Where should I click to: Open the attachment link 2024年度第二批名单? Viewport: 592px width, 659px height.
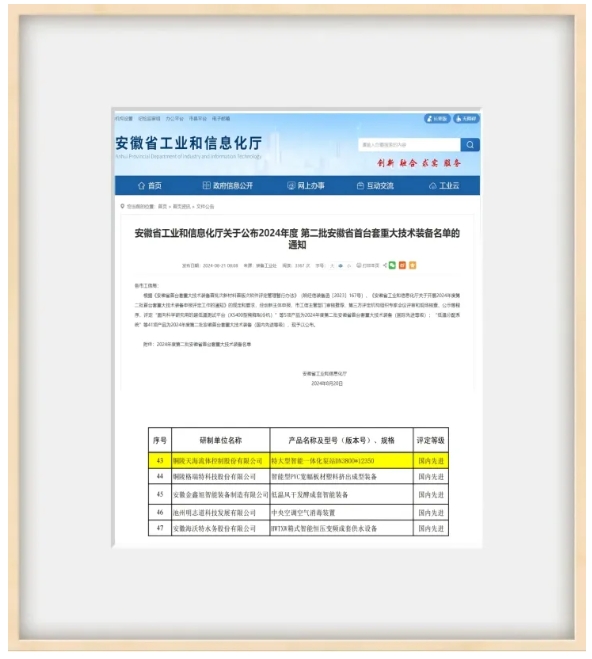203,344
